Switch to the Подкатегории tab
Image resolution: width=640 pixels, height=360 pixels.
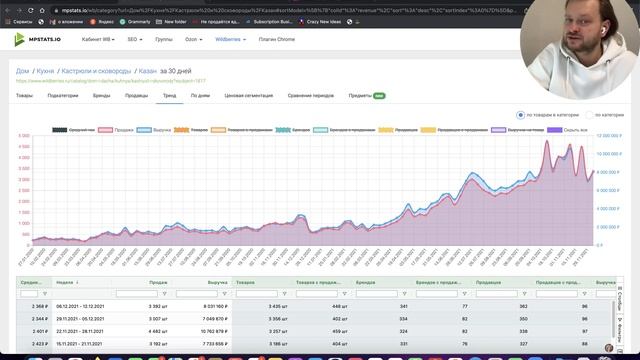click(x=63, y=96)
